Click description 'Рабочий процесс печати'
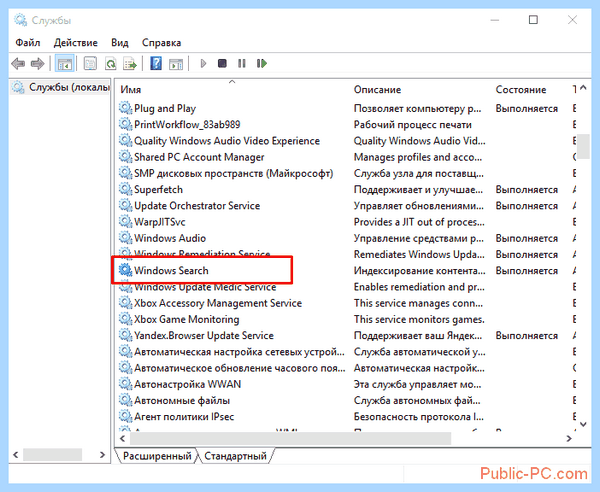600x492 pixels. pos(412,125)
